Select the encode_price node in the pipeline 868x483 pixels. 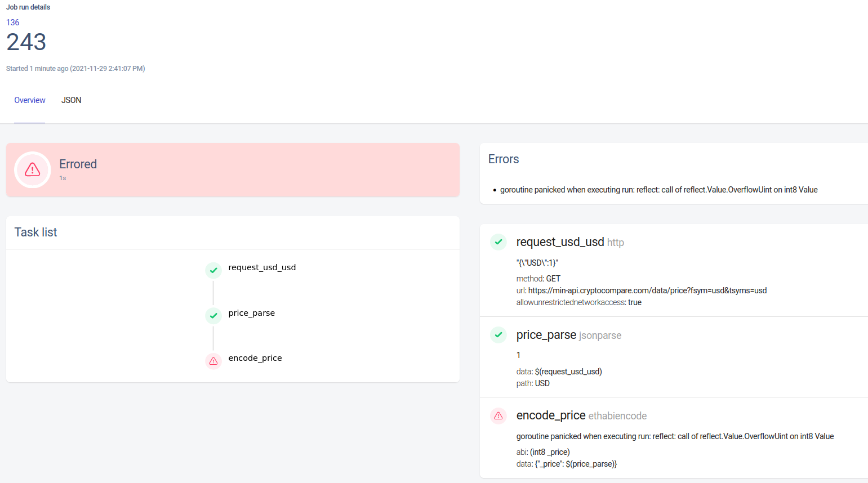255,357
